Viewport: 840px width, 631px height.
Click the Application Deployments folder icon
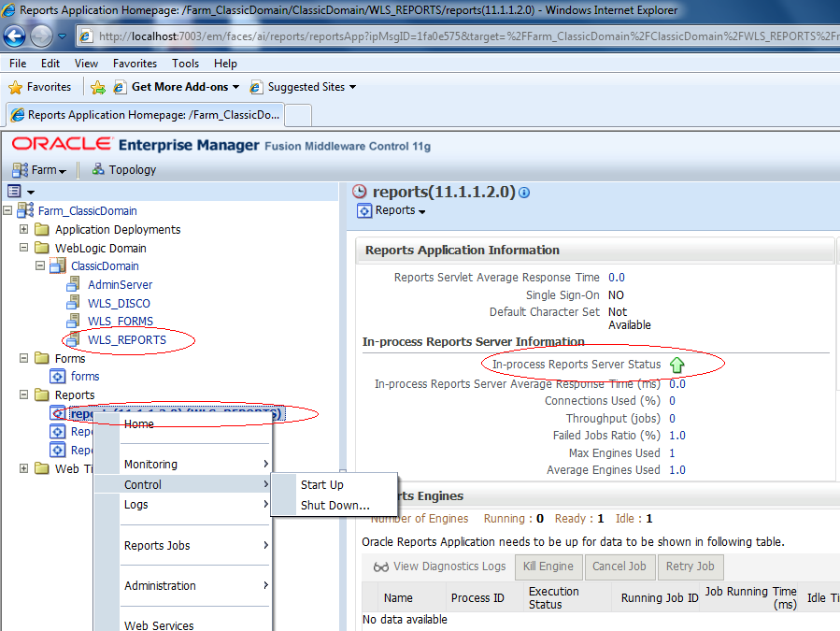coord(42,229)
